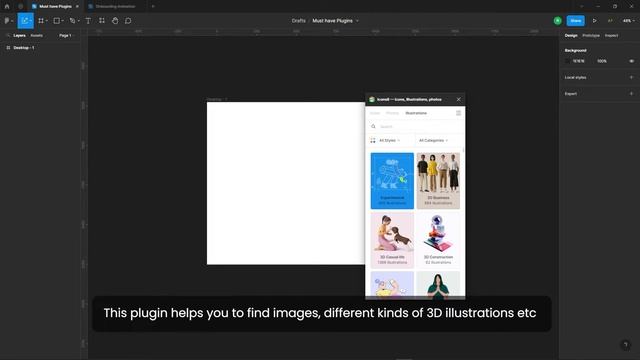640x360 pixels.
Task: Open the zoom level dropdown
Action: tap(629, 20)
